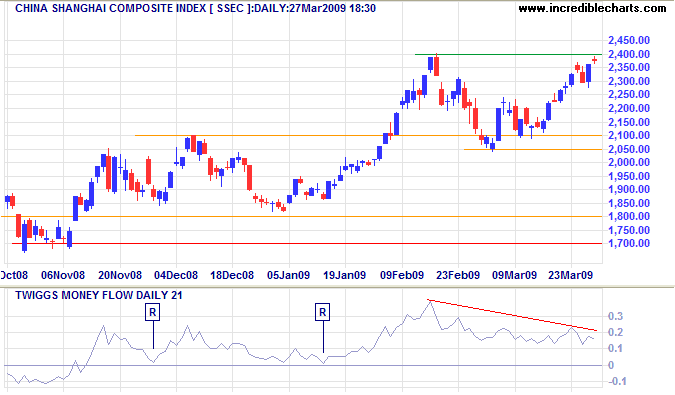
Task: Click the 19Jan09 date label
Action: point(344,275)
